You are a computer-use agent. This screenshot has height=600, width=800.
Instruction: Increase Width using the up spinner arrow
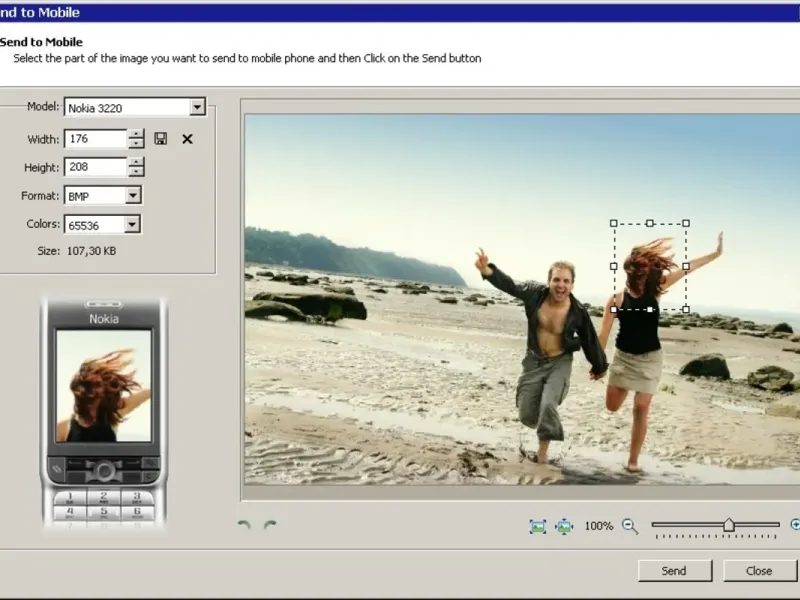click(x=136, y=134)
